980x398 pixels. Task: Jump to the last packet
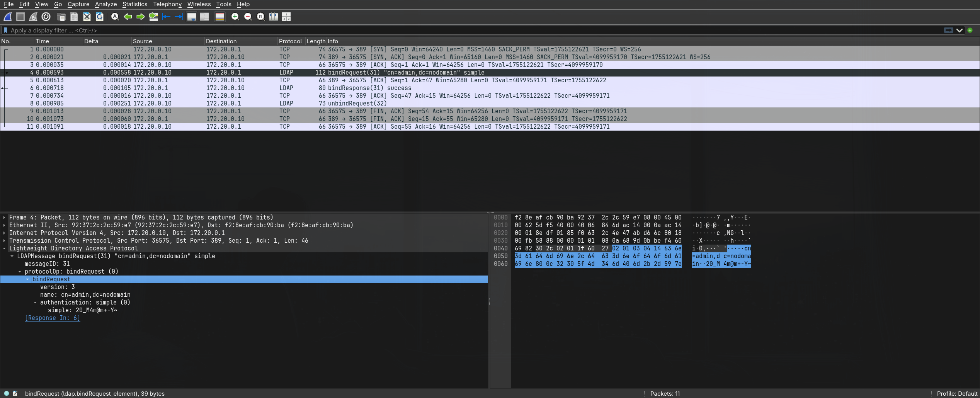coord(179,17)
